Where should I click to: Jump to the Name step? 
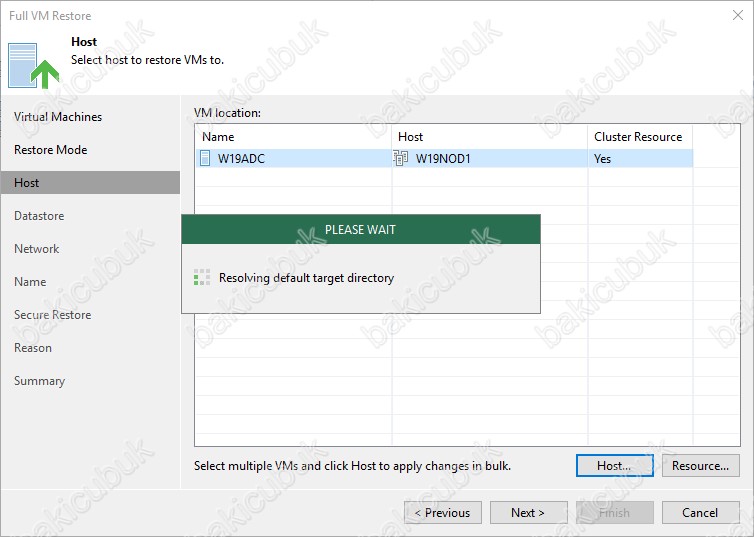[30, 282]
